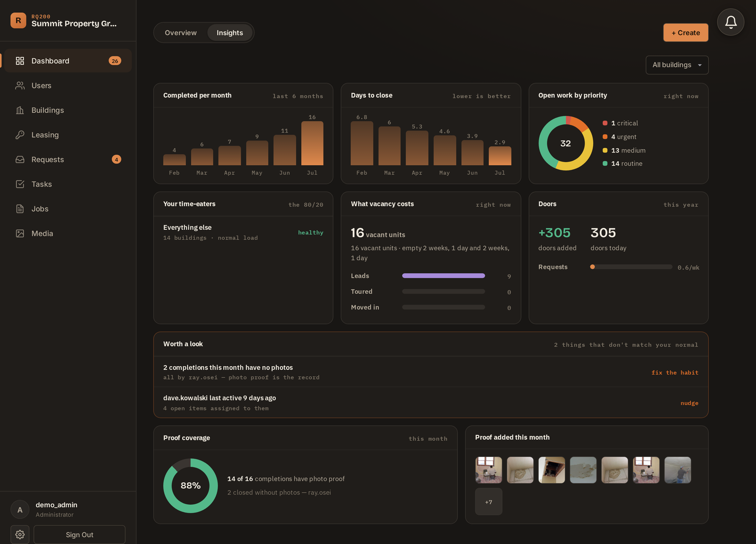Click the Summit Property Gr... organization name
The image size is (756, 544).
tap(74, 24)
